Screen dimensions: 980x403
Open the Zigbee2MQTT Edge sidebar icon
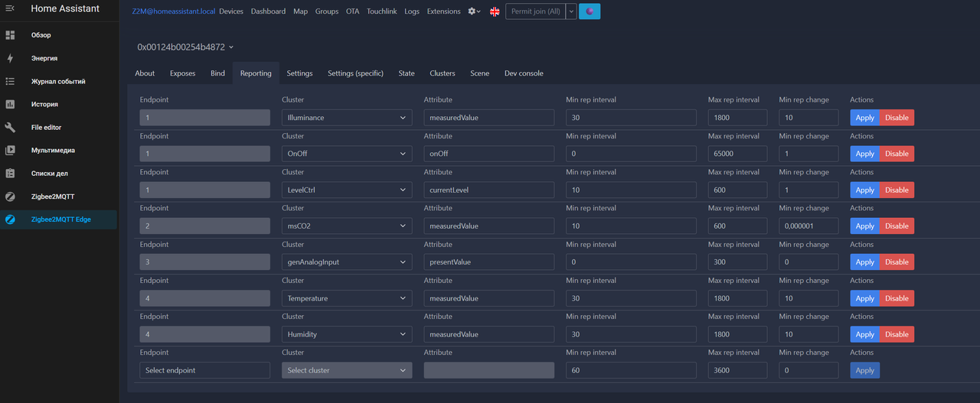tap(10, 219)
